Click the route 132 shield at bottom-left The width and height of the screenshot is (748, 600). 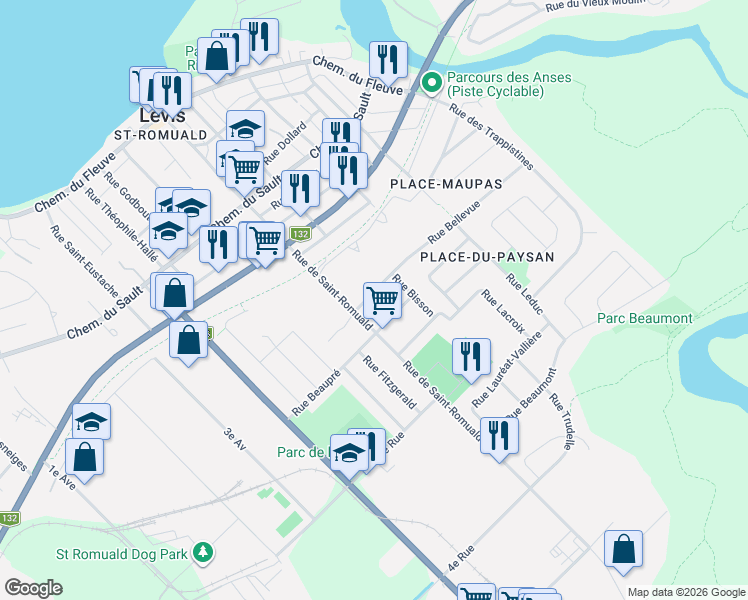(x=9, y=518)
